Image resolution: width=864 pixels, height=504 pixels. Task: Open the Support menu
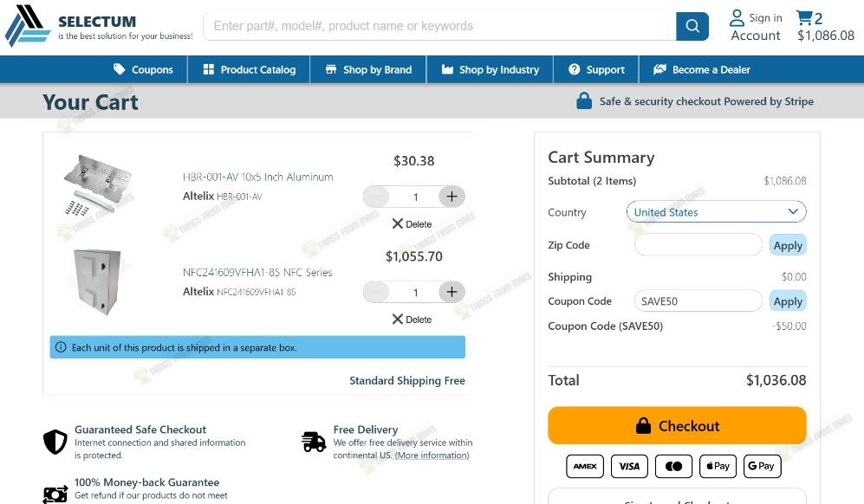pyautogui.click(x=596, y=69)
